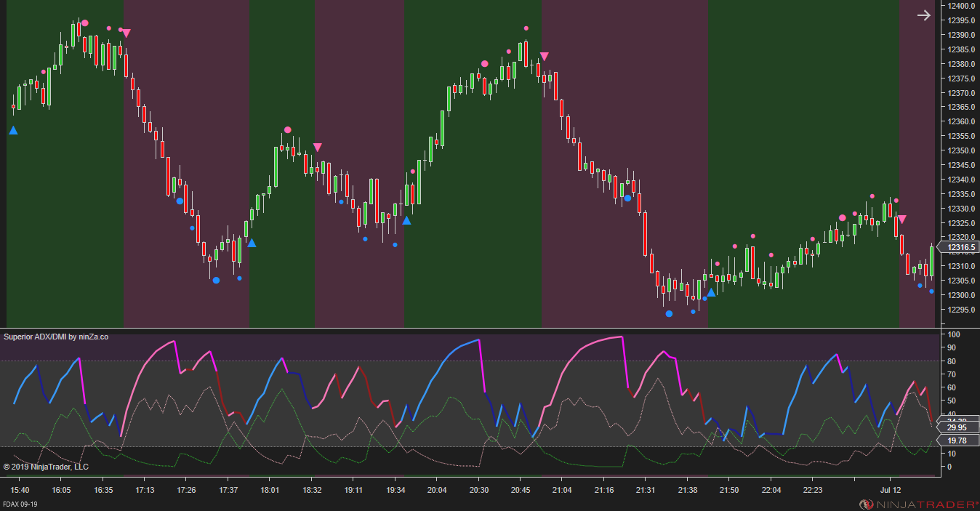980x511 pixels.
Task: Click the Superior ADX/DMI by ninZa.co label
Action: 56,337
